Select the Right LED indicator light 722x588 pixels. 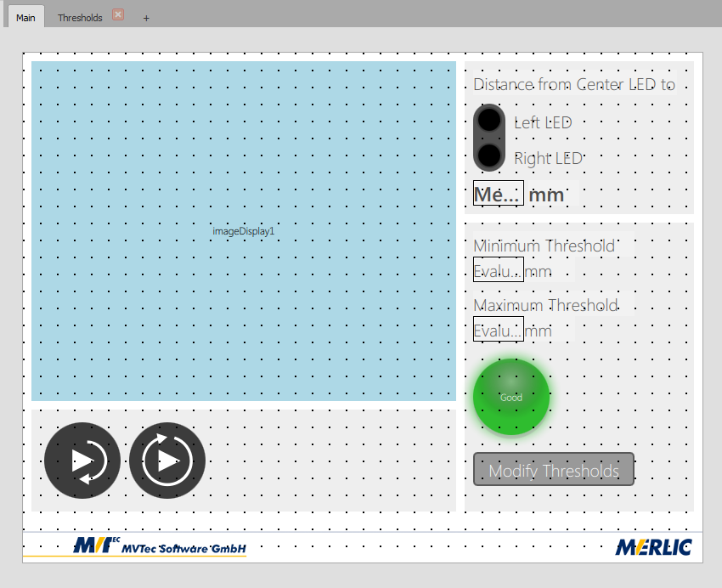point(489,156)
